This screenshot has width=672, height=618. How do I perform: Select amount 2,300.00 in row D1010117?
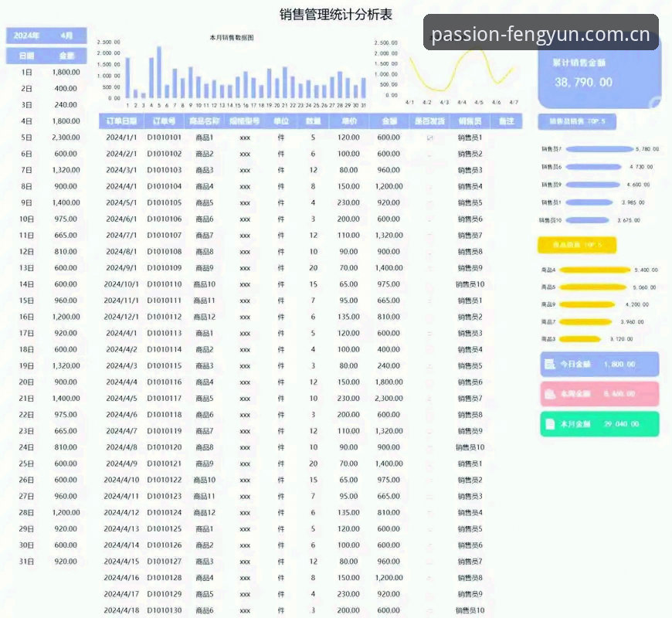(x=389, y=398)
